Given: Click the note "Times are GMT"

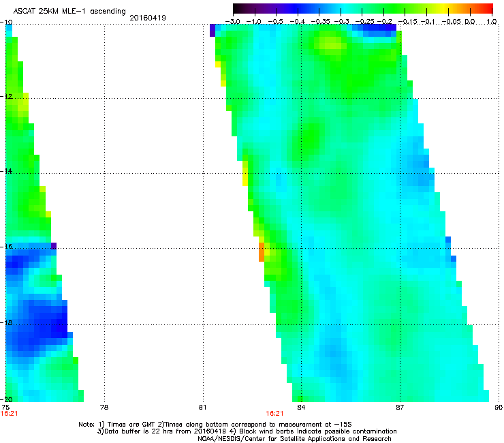Looking at the screenshot, I should tap(131, 425).
